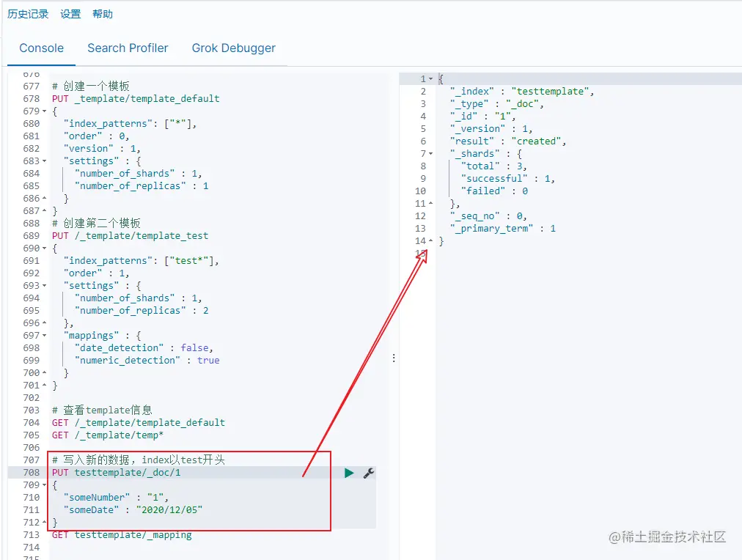Image resolution: width=742 pixels, height=560 pixels.
Task: Click the panel resize handle dots
Action: pyautogui.click(x=394, y=358)
